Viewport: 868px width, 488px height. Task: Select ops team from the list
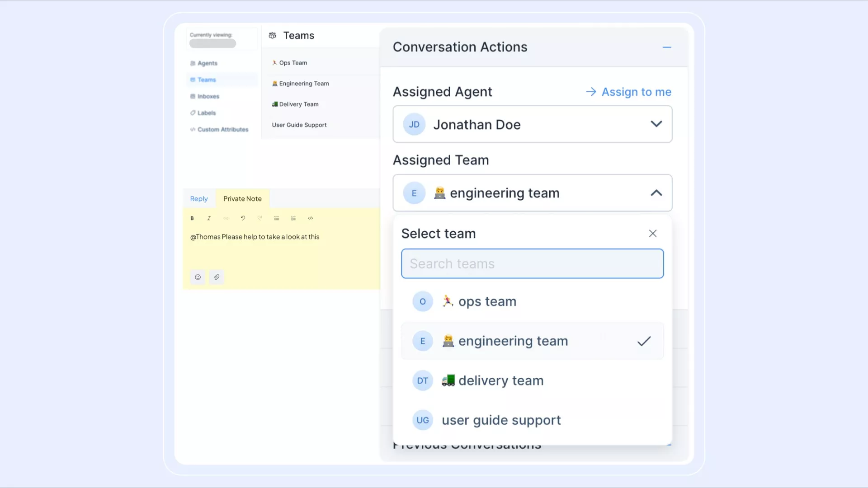pyautogui.click(x=487, y=301)
